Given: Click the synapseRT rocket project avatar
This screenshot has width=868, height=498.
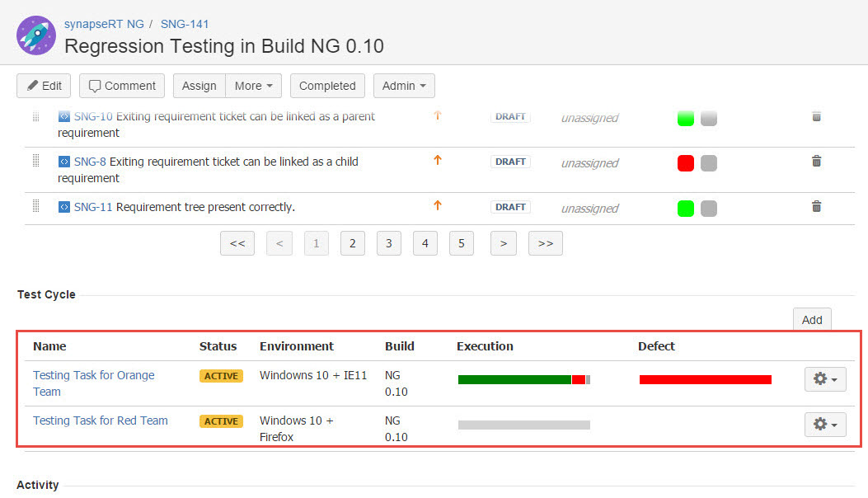Looking at the screenshot, I should coord(36,35).
